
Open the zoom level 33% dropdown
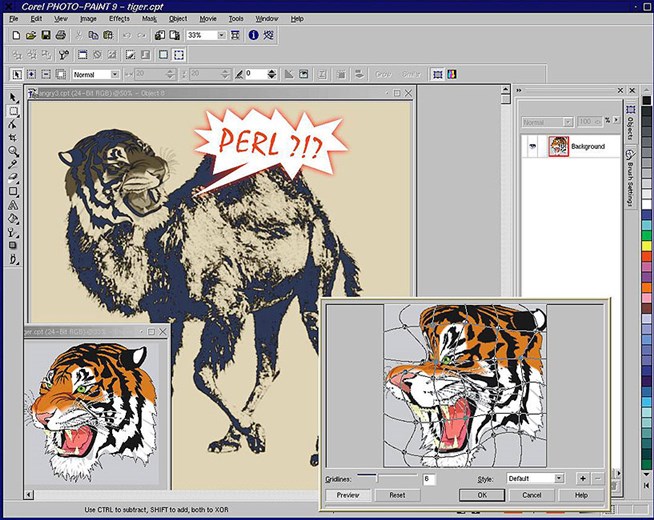tap(221, 35)
